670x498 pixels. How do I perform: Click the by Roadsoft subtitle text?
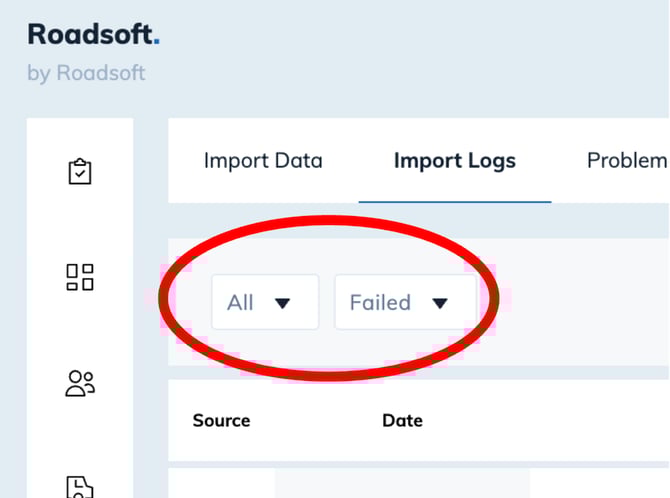pyautogui.click(x=86, y=73)
